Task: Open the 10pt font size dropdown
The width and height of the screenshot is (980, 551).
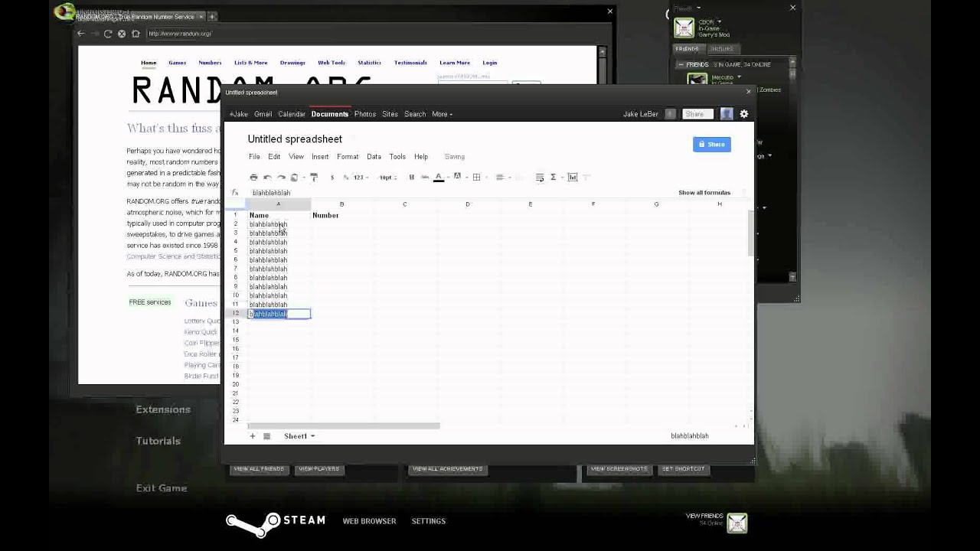Action: point(387,178)
